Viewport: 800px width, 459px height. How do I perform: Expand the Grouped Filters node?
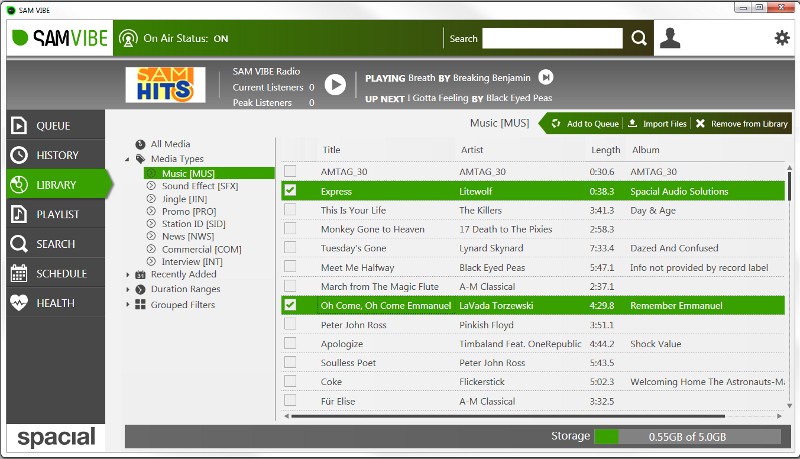coord(128,304)
